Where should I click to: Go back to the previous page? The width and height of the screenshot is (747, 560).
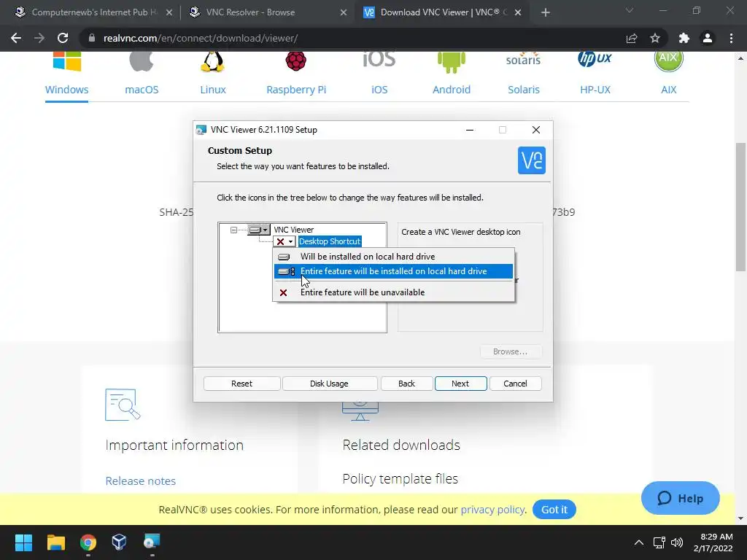(16, 38)
